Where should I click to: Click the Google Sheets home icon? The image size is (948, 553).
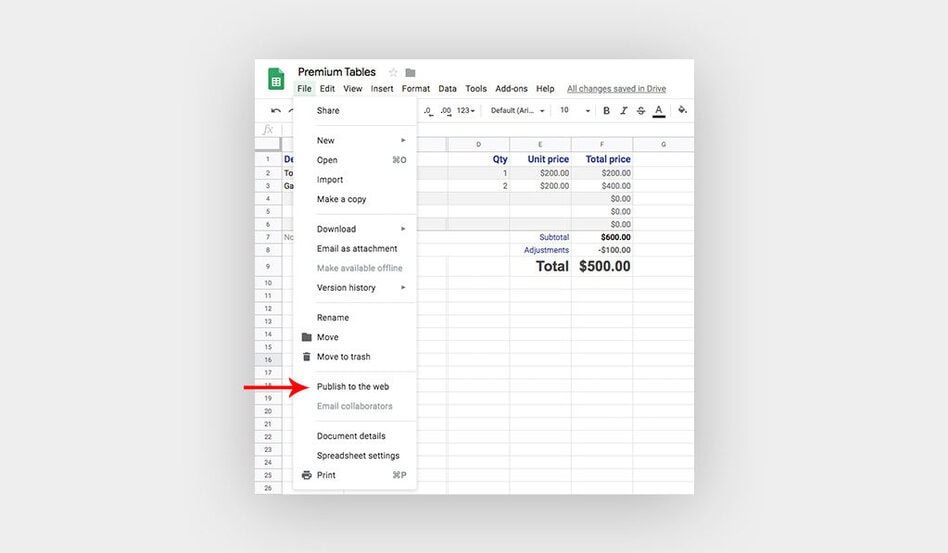tap(275, 80)
